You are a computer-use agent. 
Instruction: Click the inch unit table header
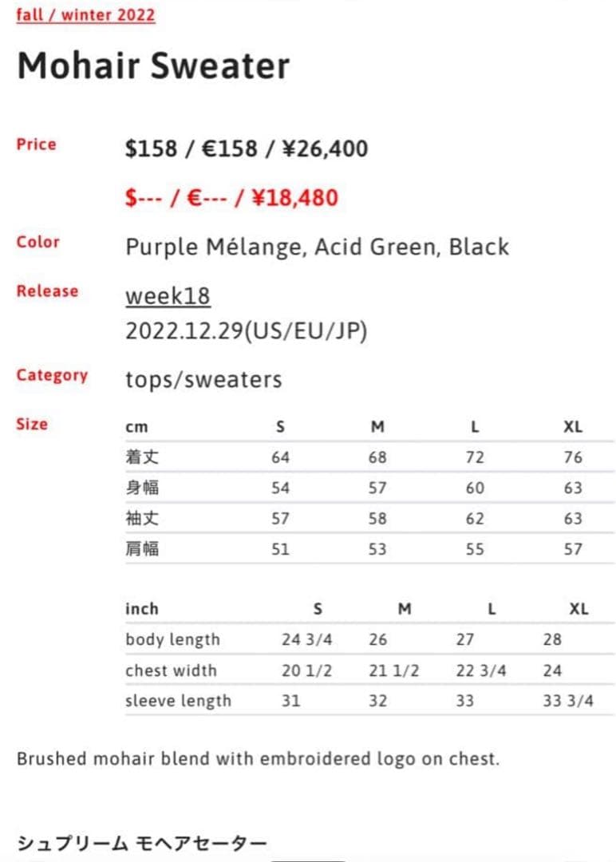[142, 609]
